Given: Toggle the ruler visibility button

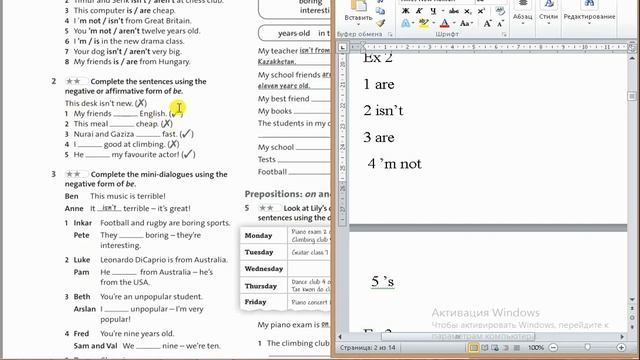Looking at the screenshot, I should [x=631, y=48].
